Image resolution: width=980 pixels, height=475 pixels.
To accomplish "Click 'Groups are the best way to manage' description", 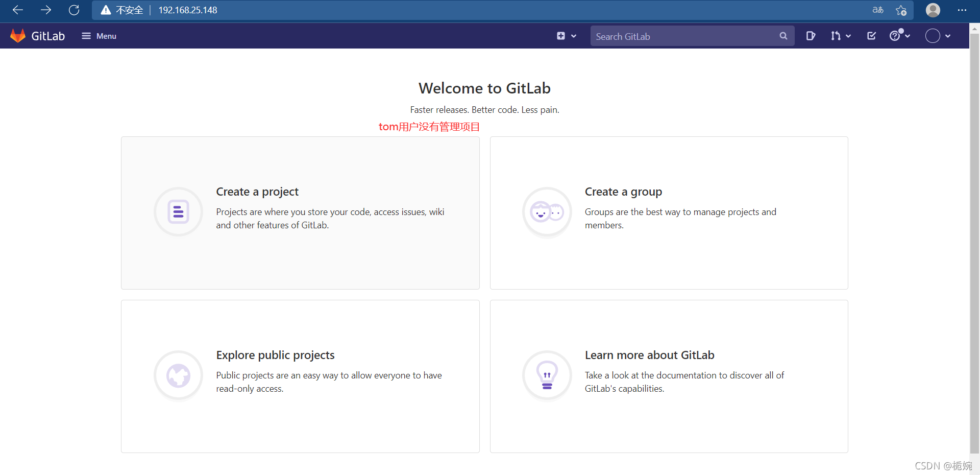I will [x=680, y=219].
